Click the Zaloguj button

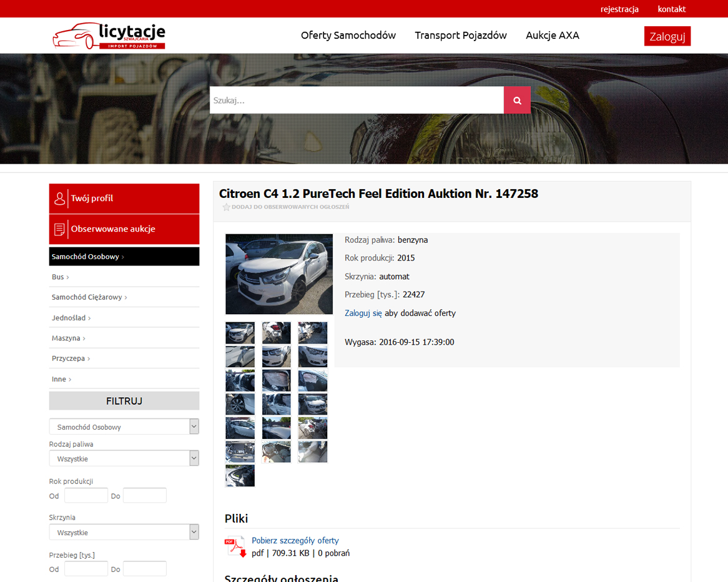(x=667, y=36)
